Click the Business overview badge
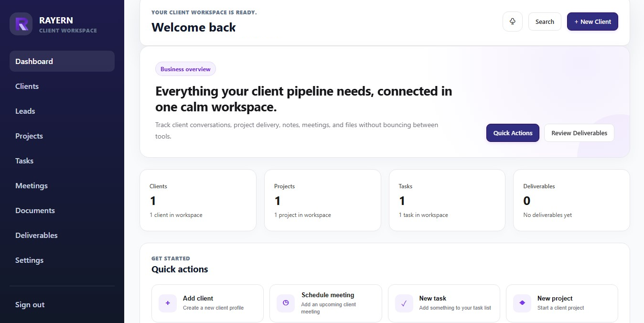644x323 pixels. tap(185, 69)
